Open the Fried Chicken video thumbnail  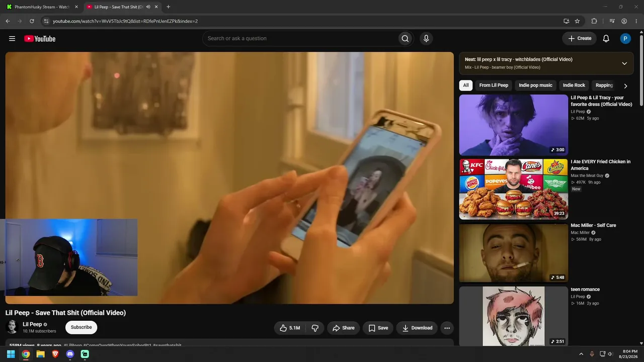pos(513,189)
